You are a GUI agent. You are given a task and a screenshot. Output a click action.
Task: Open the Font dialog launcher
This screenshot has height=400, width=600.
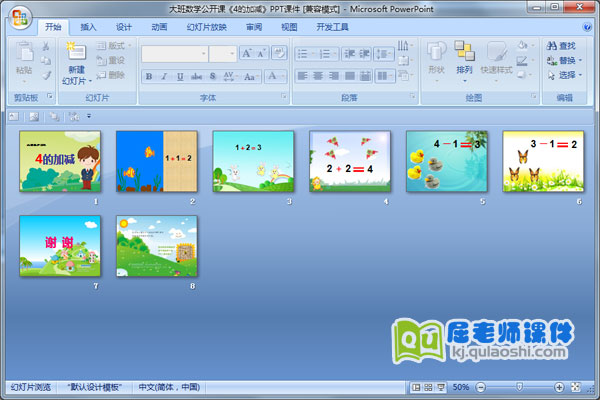284,96
